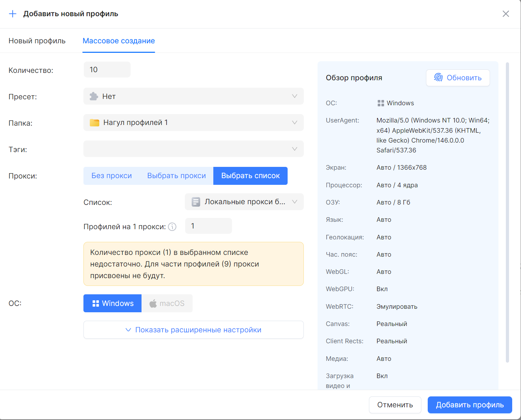The width and height of the screenshot is (521, 420).
Task: Switch to the Массовое создание tab
Action: (119, 41)
